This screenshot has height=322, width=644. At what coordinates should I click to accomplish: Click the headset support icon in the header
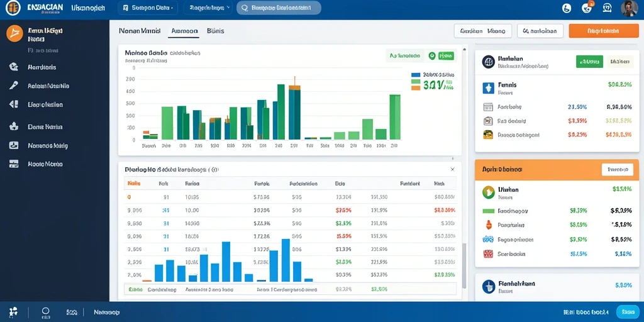coord(607,8)
